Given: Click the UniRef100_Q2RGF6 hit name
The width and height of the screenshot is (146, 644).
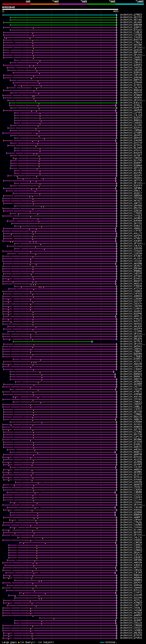Looking at the screenshot, I should [131, 65].
